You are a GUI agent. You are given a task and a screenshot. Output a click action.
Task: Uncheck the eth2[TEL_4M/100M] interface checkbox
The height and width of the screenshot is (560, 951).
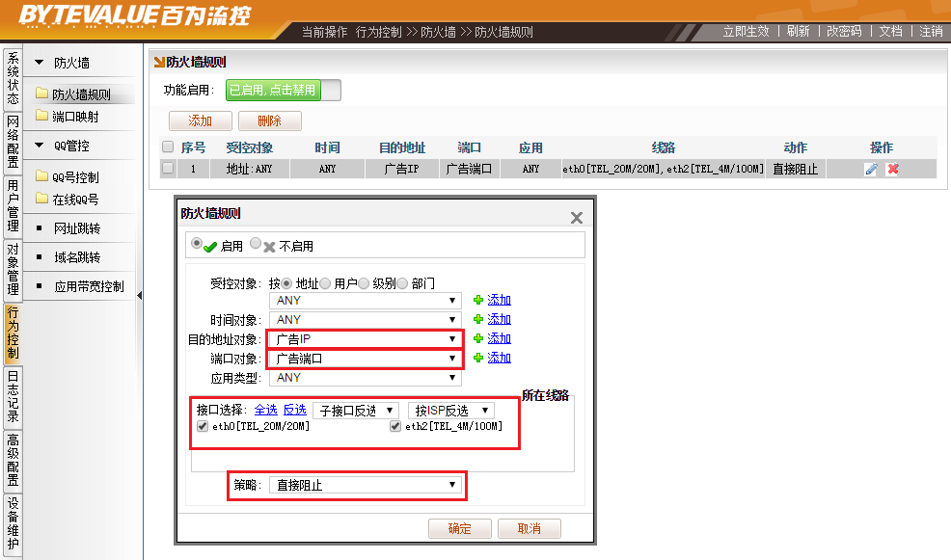[x=394, y=425]
